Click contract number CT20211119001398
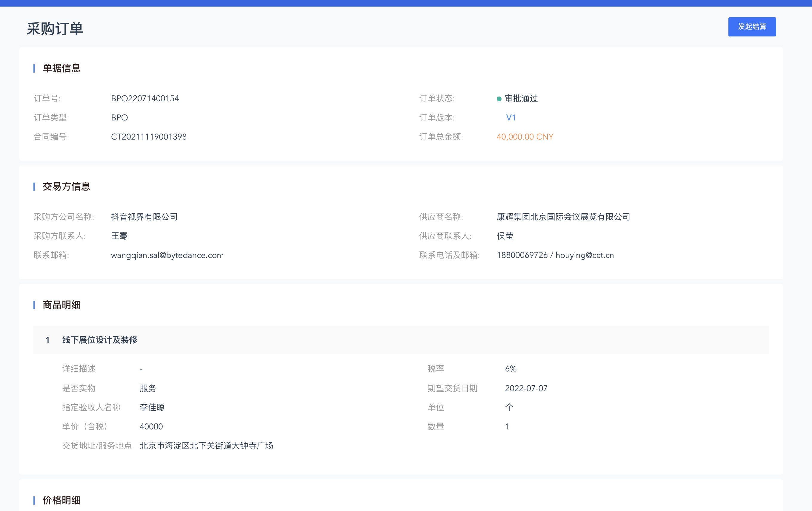 [x=149, y=137]
